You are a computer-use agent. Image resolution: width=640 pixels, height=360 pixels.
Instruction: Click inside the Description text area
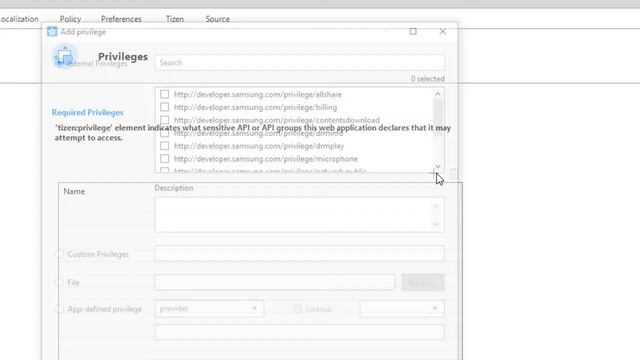300,215
